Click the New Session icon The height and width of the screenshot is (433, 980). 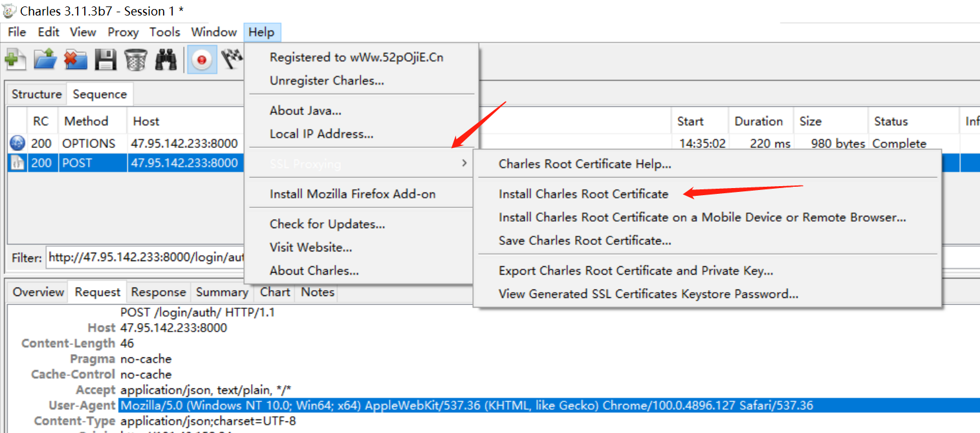pos(14,60)
